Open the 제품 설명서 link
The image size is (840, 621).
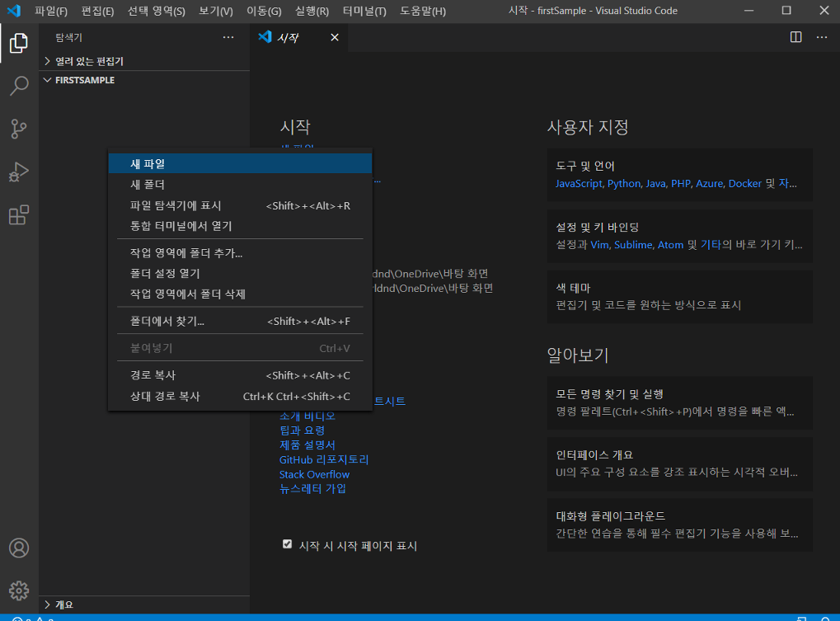[x=307, y=445]
